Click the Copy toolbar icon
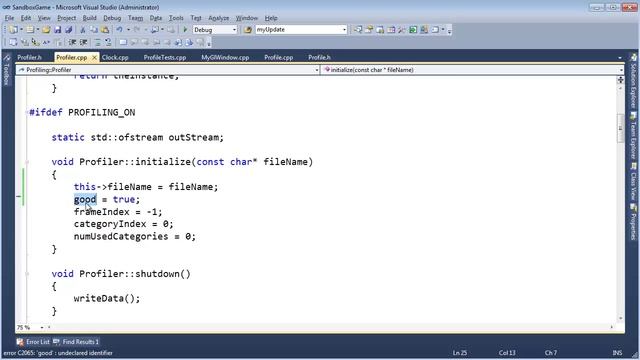Screen dimensions: 640x360 (93, 30)
